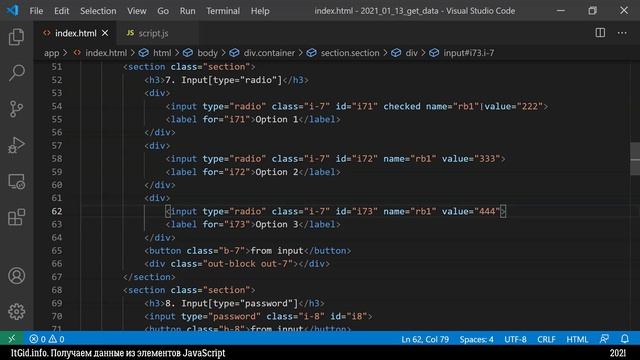
Task: Open the notifications bell
Action: [624, 339]
